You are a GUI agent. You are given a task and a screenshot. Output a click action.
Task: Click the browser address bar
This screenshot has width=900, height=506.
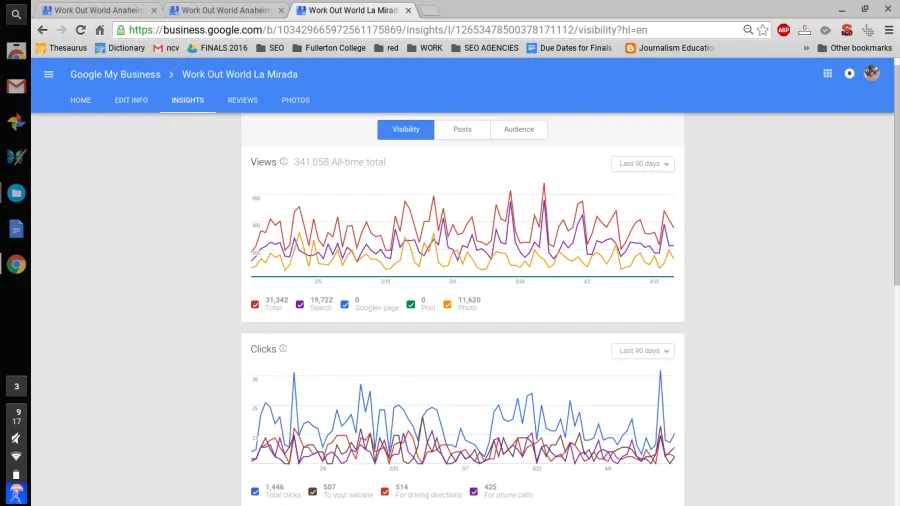coord(430,30)
